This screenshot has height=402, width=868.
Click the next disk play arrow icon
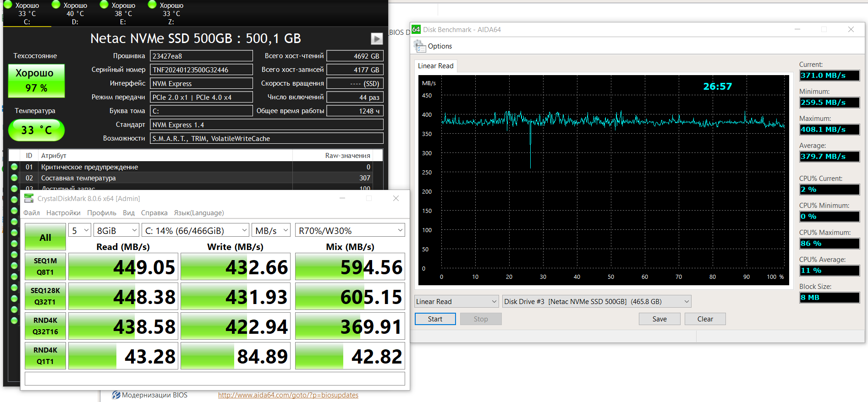(376, 39)
